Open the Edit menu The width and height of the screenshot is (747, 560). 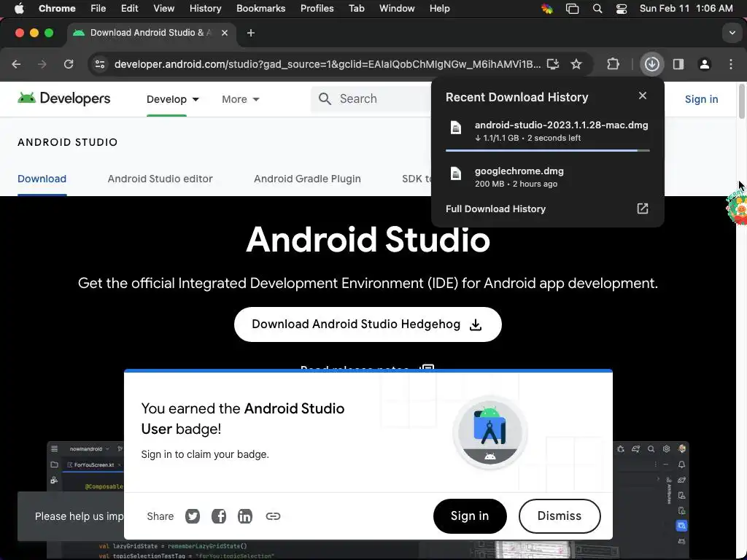tap(130, 9)
